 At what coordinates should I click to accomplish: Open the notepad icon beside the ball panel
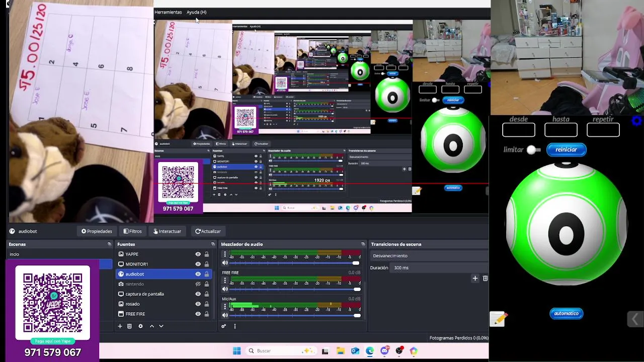(x=498, y=319)
